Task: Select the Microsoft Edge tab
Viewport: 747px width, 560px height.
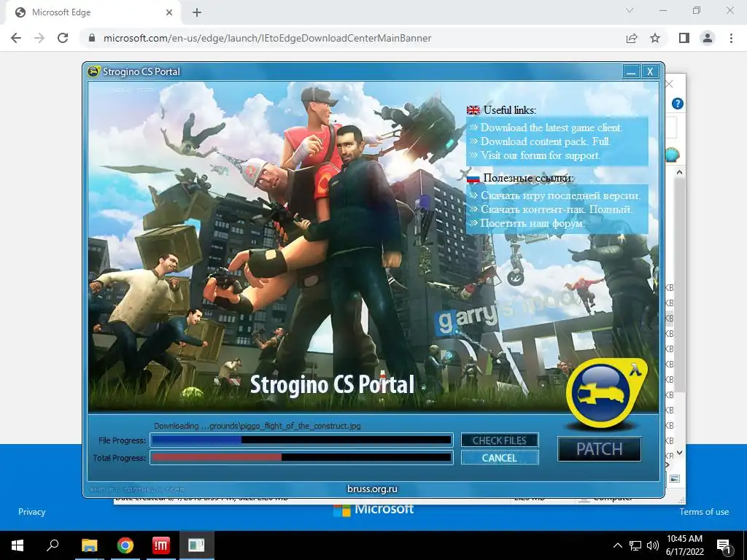Action: pyautogui.click(x=93, y=12)
